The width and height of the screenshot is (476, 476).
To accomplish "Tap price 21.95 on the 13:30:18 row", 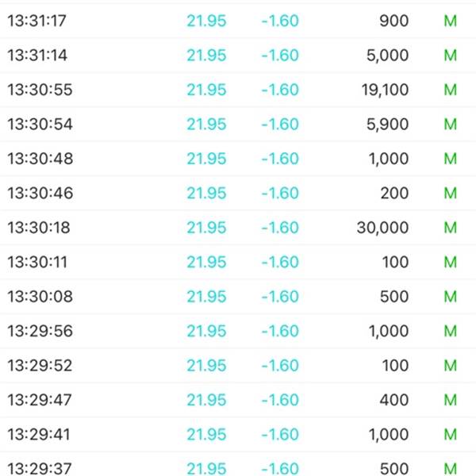I will click(x=206, y=228).
